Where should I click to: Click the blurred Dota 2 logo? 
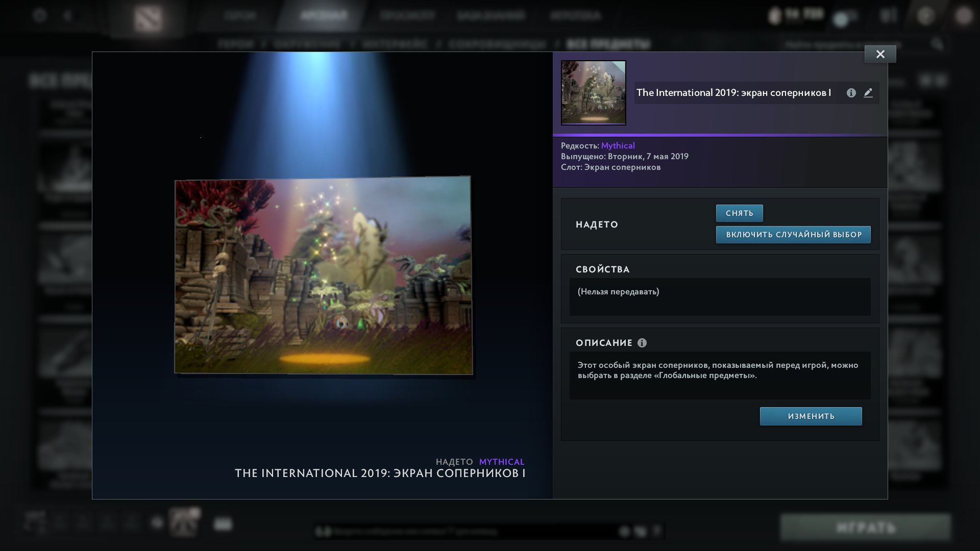(148, 18)
